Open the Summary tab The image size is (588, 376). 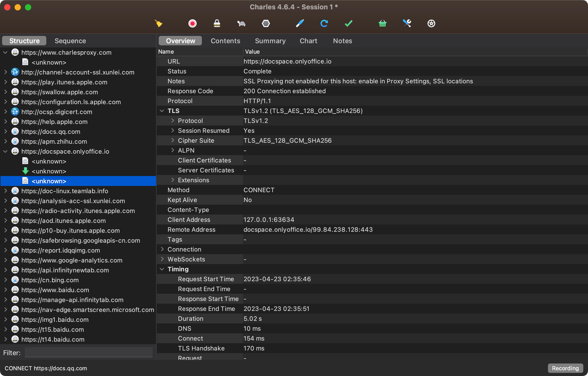click(x=270, y=41)
